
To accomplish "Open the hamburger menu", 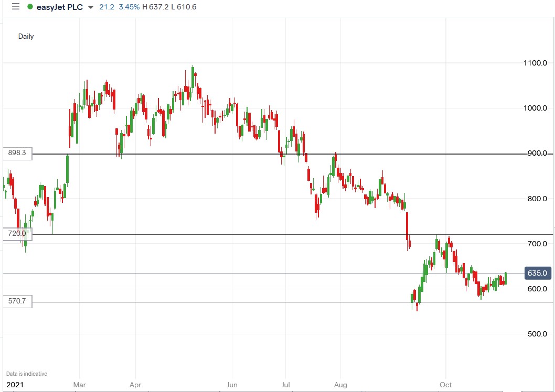I will click(15, 7).
